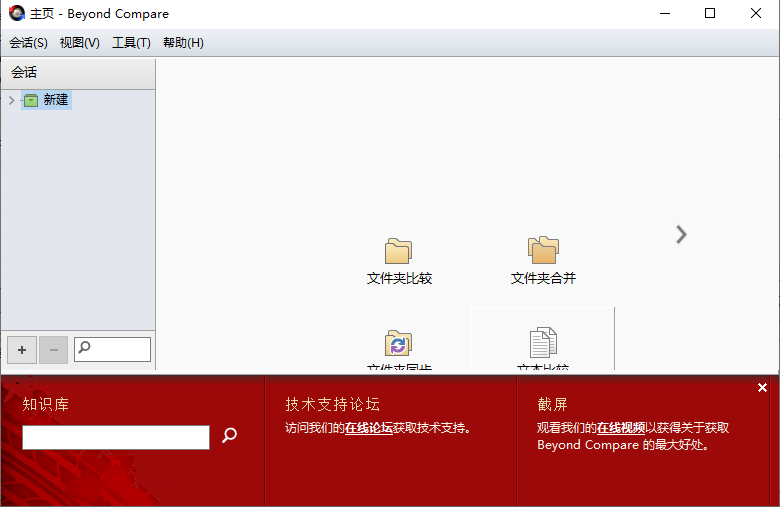Close the red tips panel
Screen dimensions: 780x507
762,388
